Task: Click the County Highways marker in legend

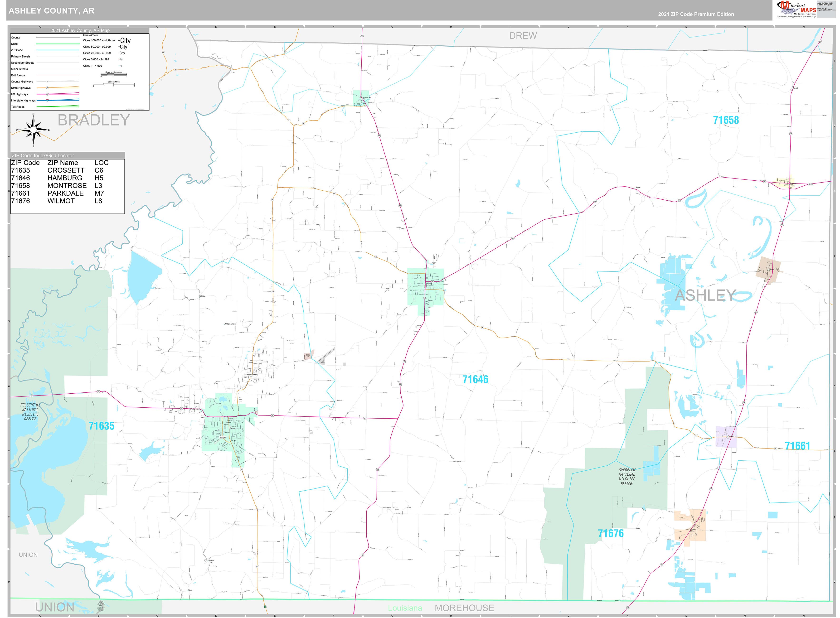Action: pyautogui.click(x=48, y=82)
